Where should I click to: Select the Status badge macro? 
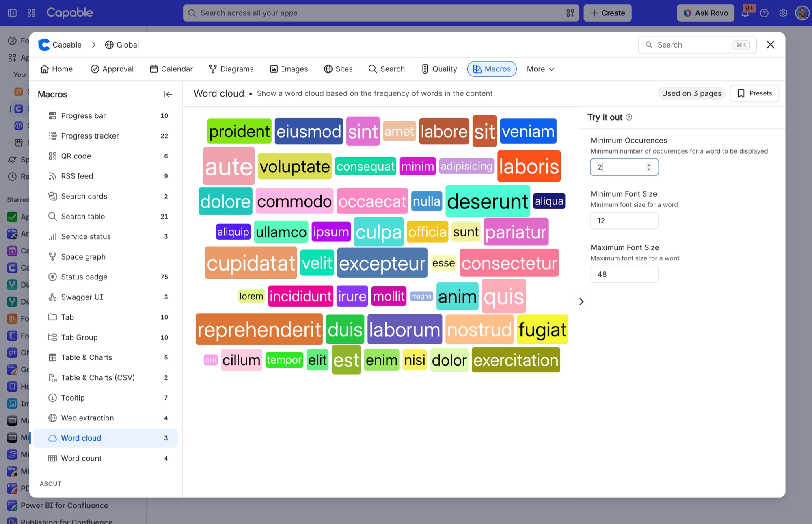point(106,277)
